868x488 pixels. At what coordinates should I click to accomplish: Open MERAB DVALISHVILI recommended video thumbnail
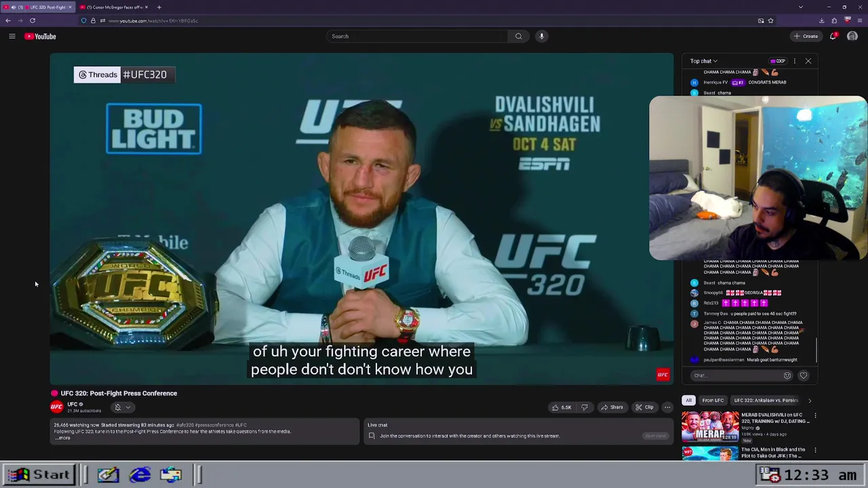point(710,426)
